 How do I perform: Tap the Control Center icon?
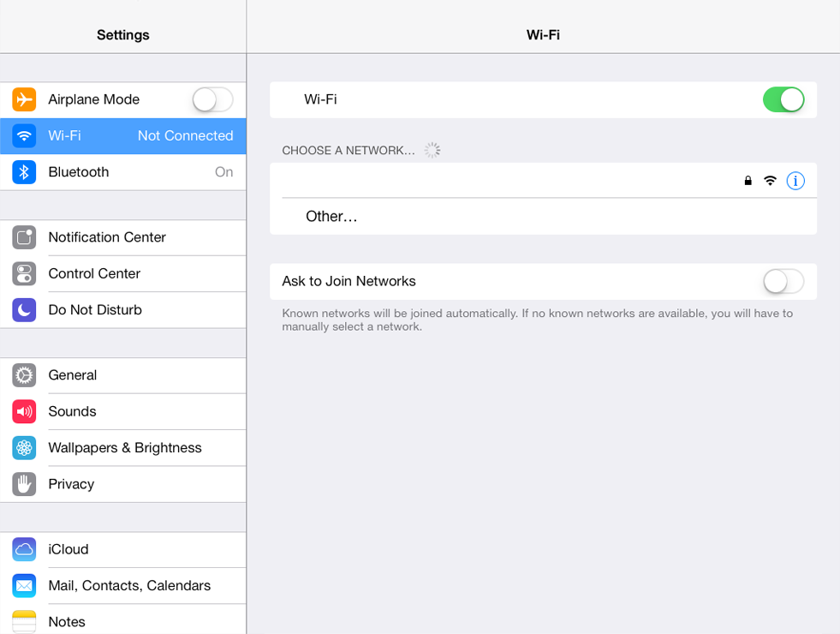(24, 274)
